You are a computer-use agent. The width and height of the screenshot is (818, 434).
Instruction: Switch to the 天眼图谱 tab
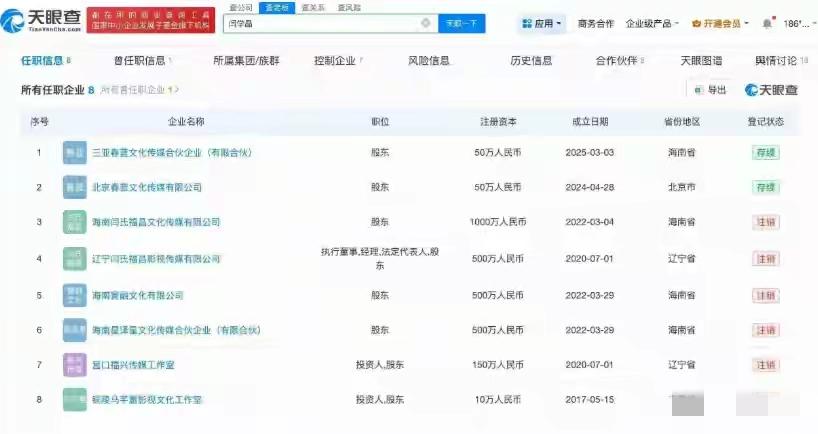click(x=701, y=61)
